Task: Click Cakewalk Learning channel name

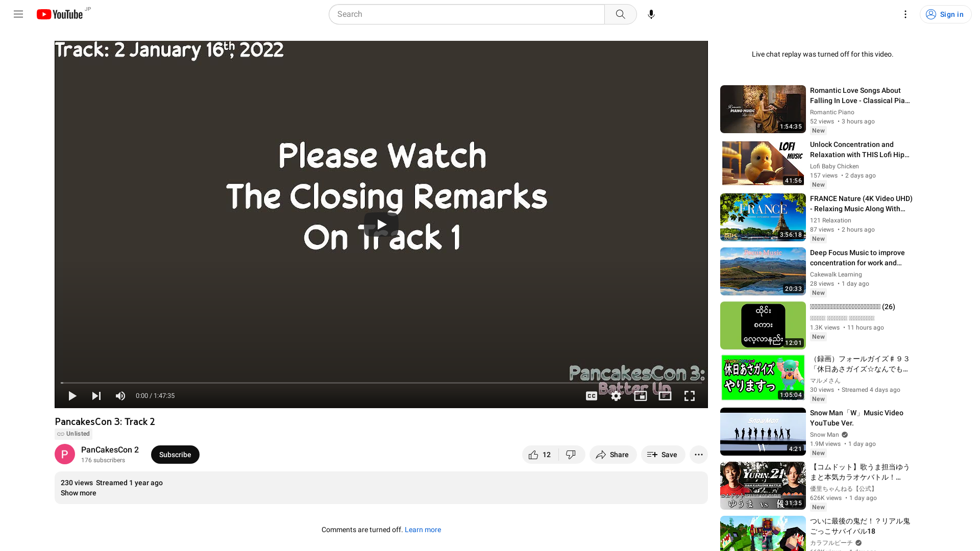Action: (x=836, y=274)
